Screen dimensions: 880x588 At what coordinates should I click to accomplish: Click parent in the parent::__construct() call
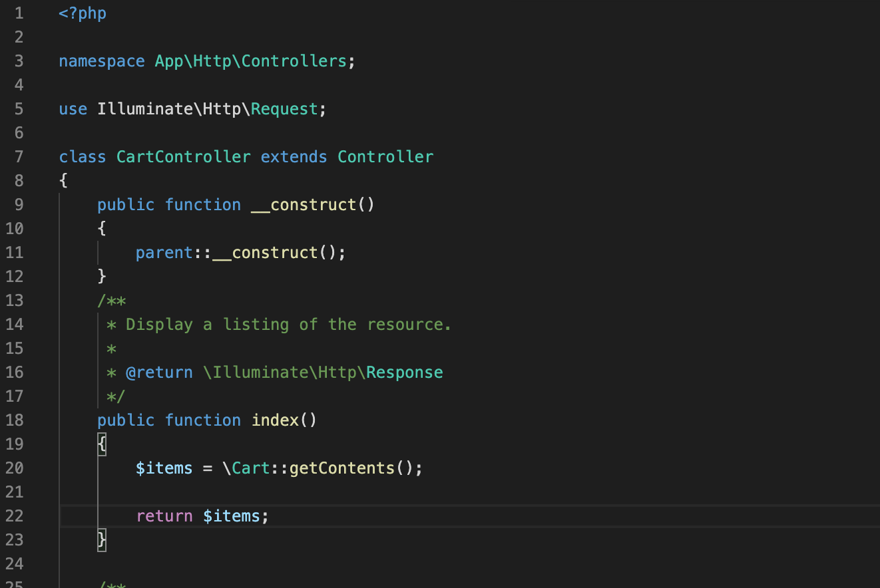click(x=164, y=253)
